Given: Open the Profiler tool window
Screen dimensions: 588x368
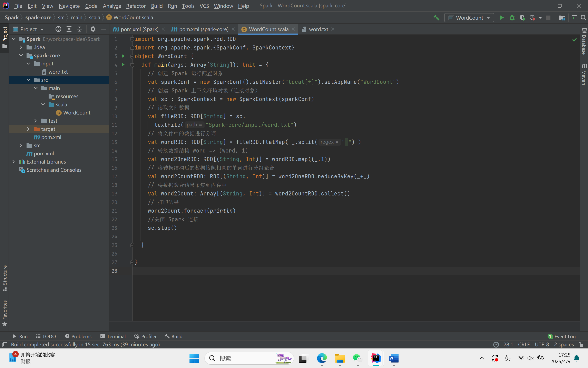Looking at the screenshot, I should pyautogui.click(x=146, y=336).
